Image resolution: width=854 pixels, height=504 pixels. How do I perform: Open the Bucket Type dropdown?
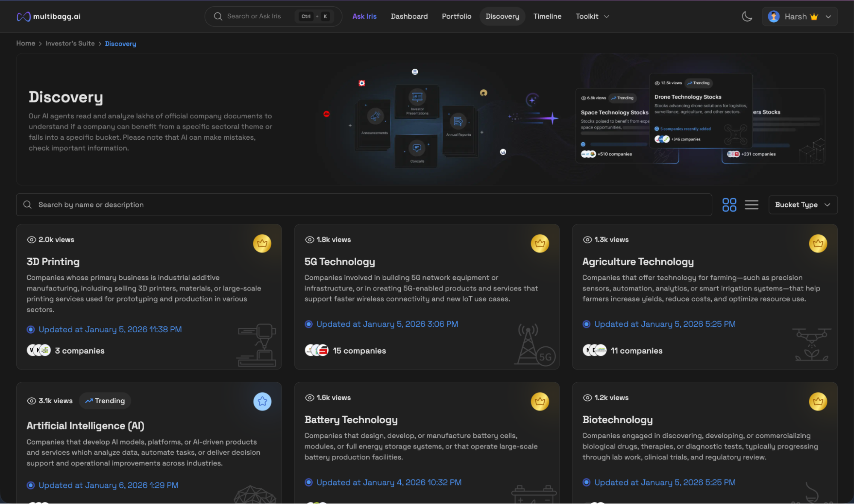(x=802, y=205)
